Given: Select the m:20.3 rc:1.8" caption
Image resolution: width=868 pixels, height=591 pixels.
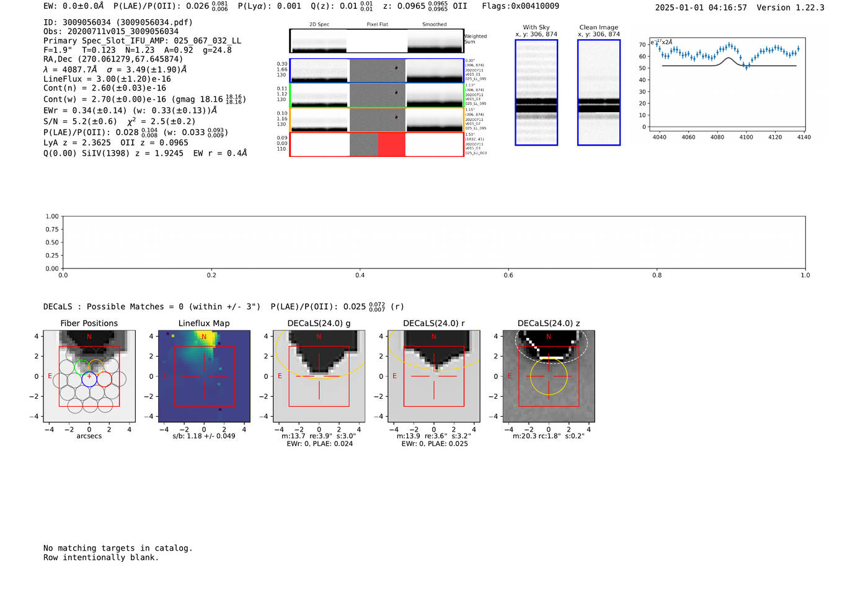Looking at the screenshot, I should tap(549, 436).
